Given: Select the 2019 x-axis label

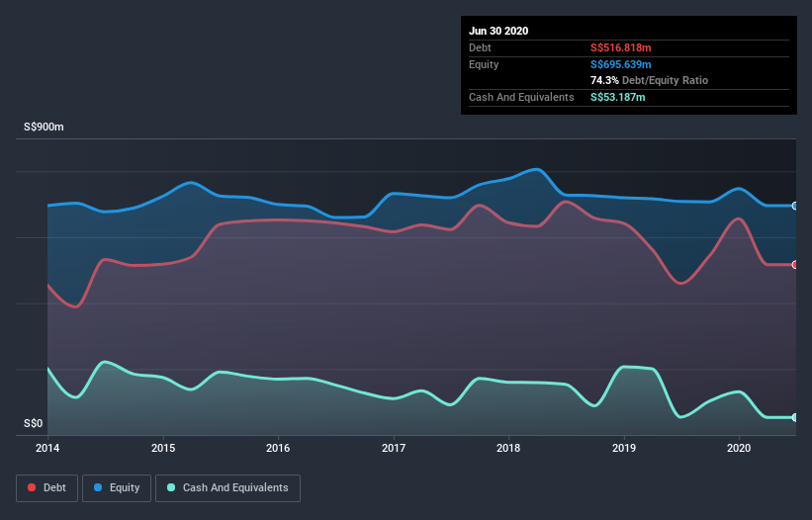Looking at the screenshot, I should click(x=624, y=448).
